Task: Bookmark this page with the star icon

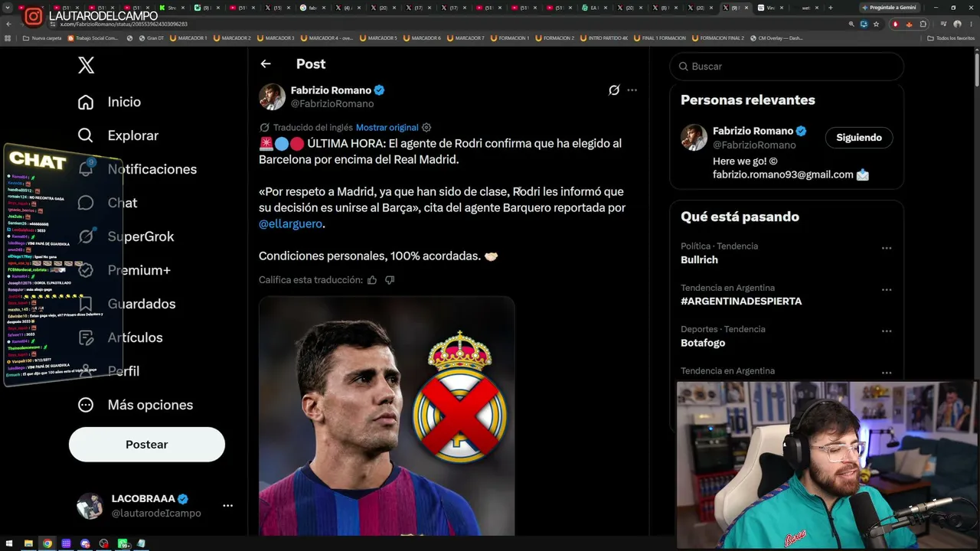Action: (x=876, y=24)
